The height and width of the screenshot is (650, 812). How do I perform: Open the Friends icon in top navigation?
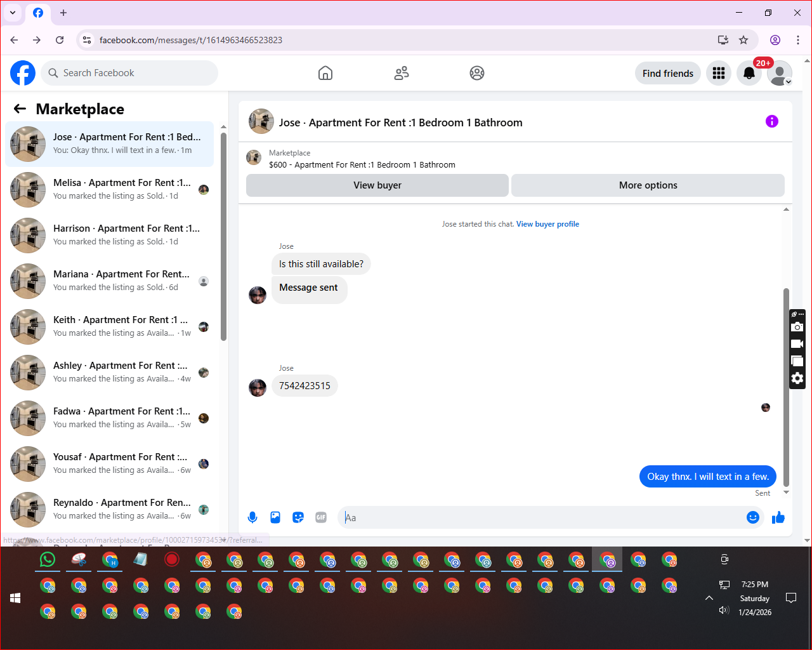coord(402,73)
